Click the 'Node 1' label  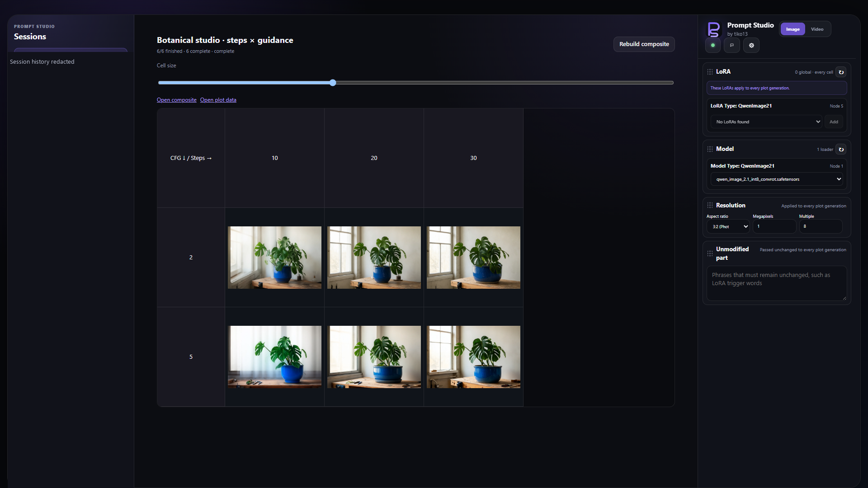pyautogui.click(x=836, y=166)
